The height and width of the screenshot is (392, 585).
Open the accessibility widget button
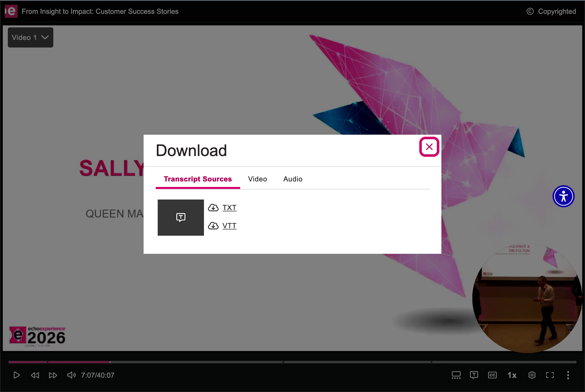(x=563, y=196)
